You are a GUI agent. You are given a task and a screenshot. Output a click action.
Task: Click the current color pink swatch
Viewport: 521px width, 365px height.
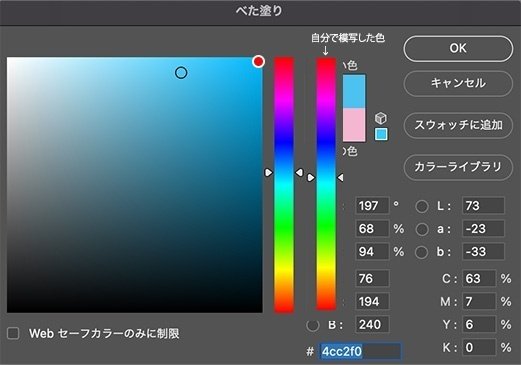pyautogui.click(x=354, y=125)
